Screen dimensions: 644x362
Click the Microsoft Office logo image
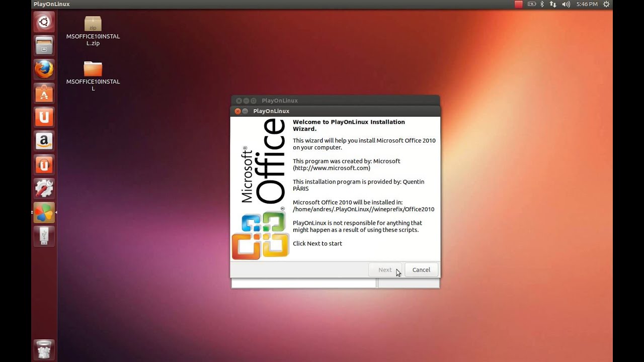[x=261, y=189]
